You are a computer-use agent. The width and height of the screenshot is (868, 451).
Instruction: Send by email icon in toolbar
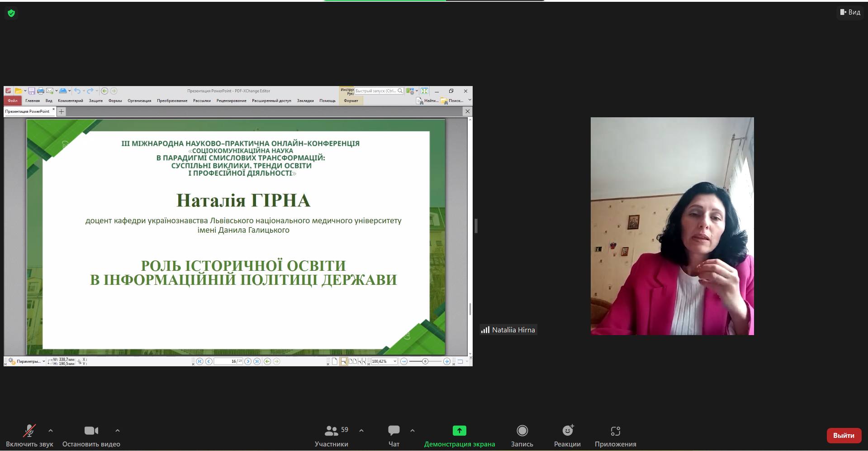pyautogui.click(x=50, y=91)
